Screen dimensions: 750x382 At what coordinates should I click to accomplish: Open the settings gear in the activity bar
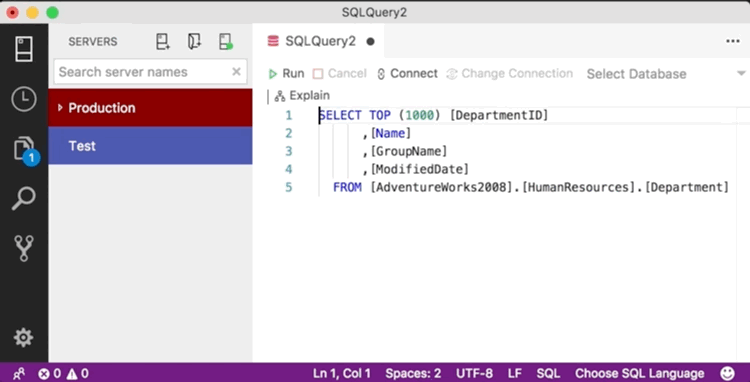(23, 338)
